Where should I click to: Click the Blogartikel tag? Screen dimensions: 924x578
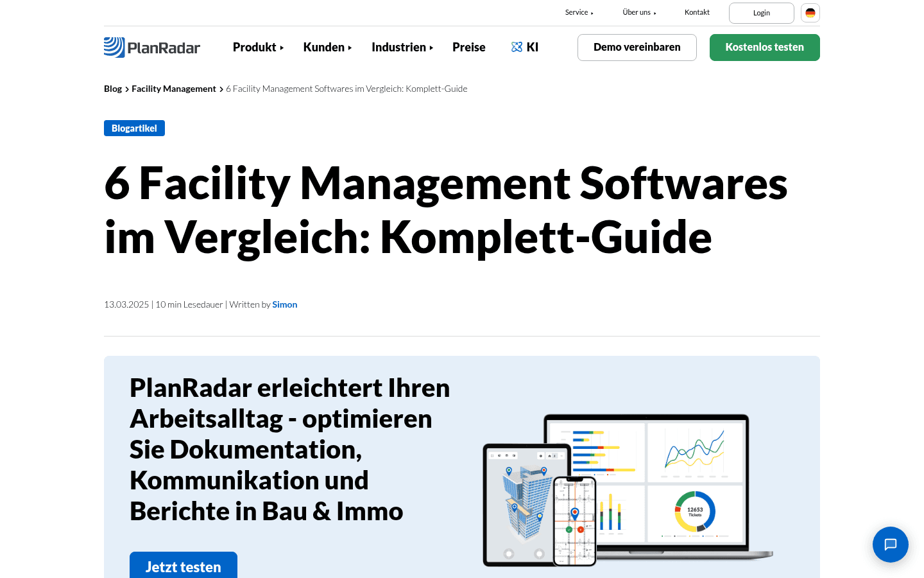(134, 128)
